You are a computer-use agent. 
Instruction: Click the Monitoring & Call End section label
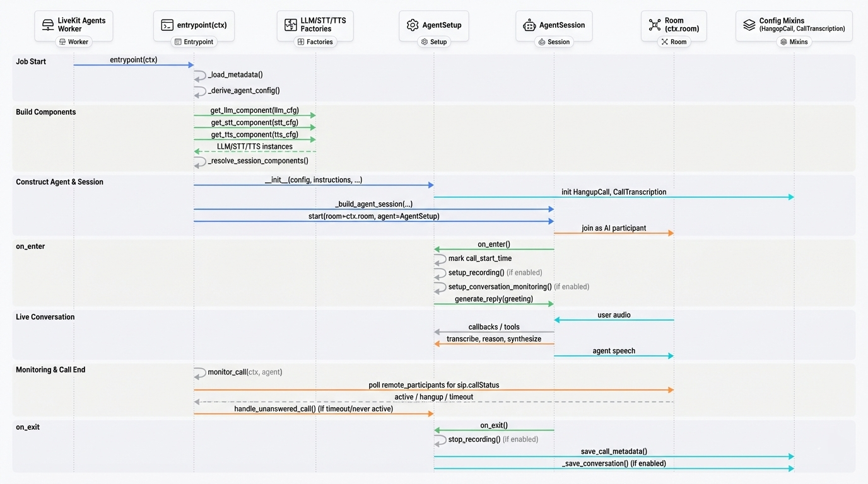[x=50, y=370]
